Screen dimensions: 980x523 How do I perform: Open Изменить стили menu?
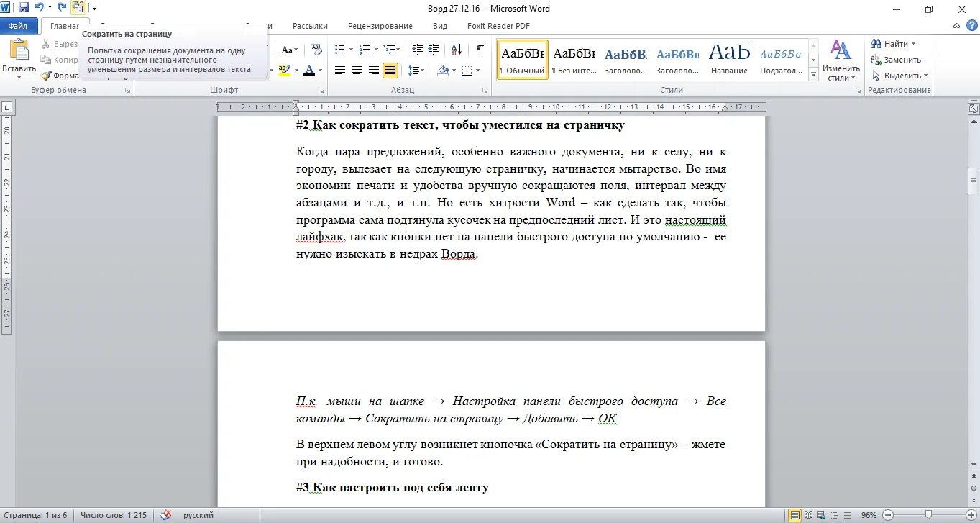click(841, 60)
